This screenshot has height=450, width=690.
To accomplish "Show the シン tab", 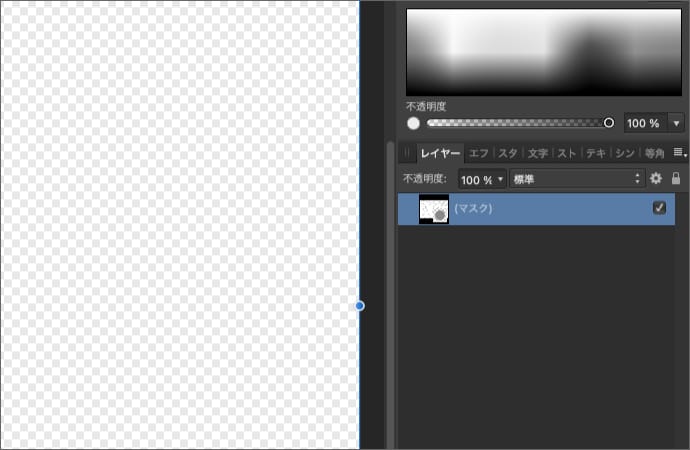I will point(625,153).
